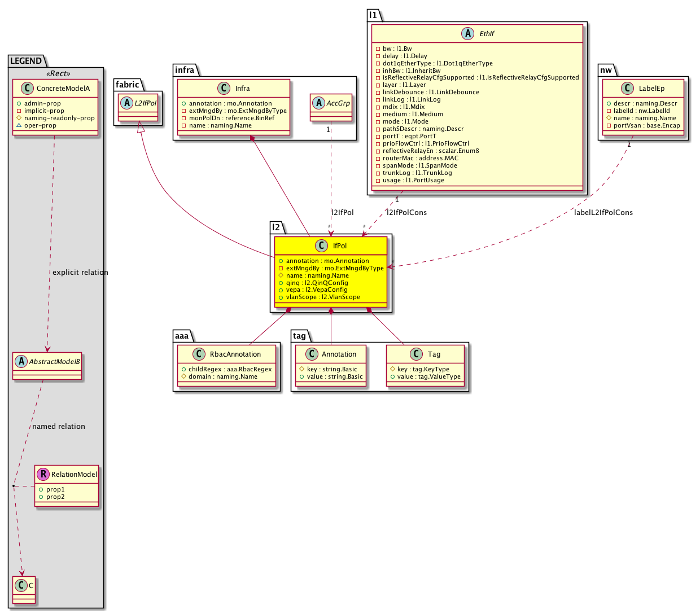
Task: Click the EthIf abstract class icon
Action: [x=467, y=34]
